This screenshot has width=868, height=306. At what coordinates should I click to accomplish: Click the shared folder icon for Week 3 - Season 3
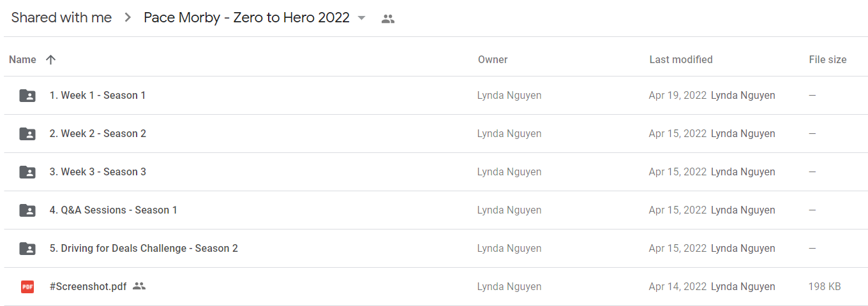(x=27, y=172)
